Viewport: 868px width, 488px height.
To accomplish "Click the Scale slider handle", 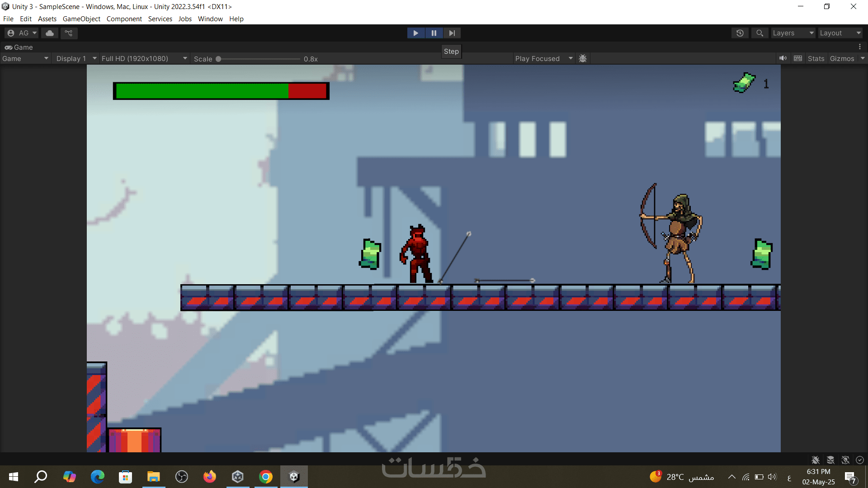I will click(218, 59).
